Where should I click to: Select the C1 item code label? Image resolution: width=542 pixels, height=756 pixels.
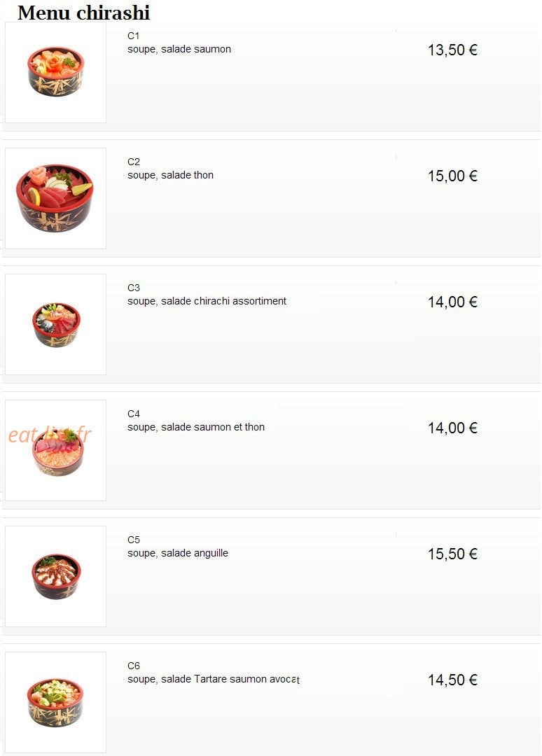pyautogui.click(x=134, y=36)
